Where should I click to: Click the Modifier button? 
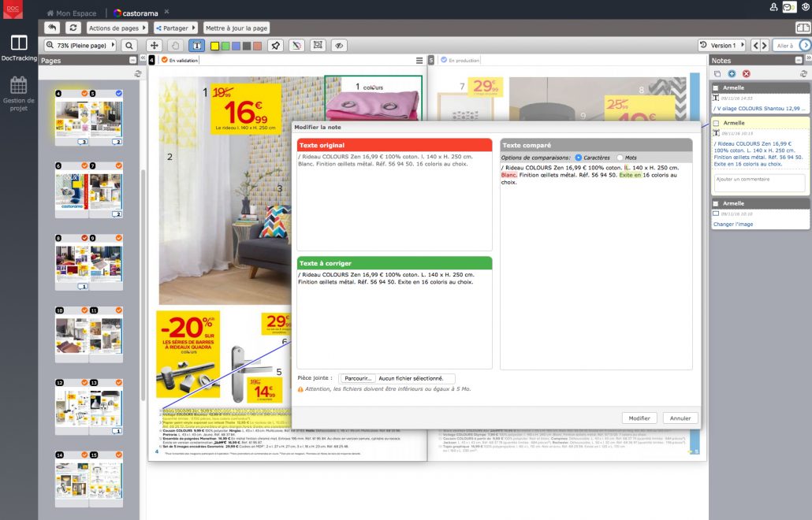[x=639, y=418]
